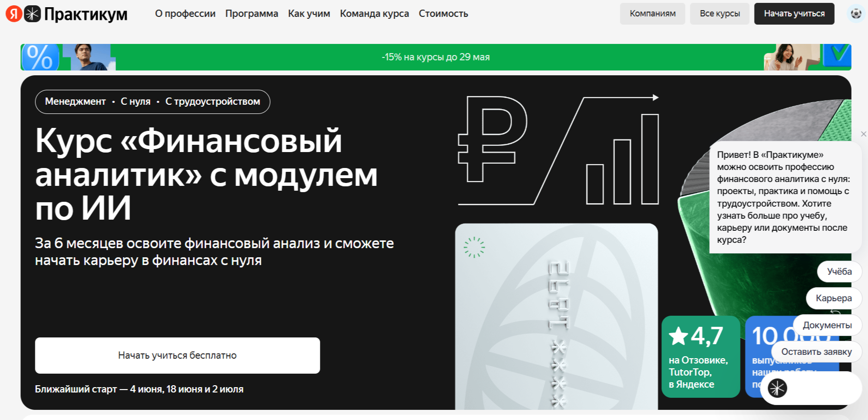The width and height of the screenshot is (868, 420).
Task: Click the 4,7 rating star card
Action: tap(700, 357)
